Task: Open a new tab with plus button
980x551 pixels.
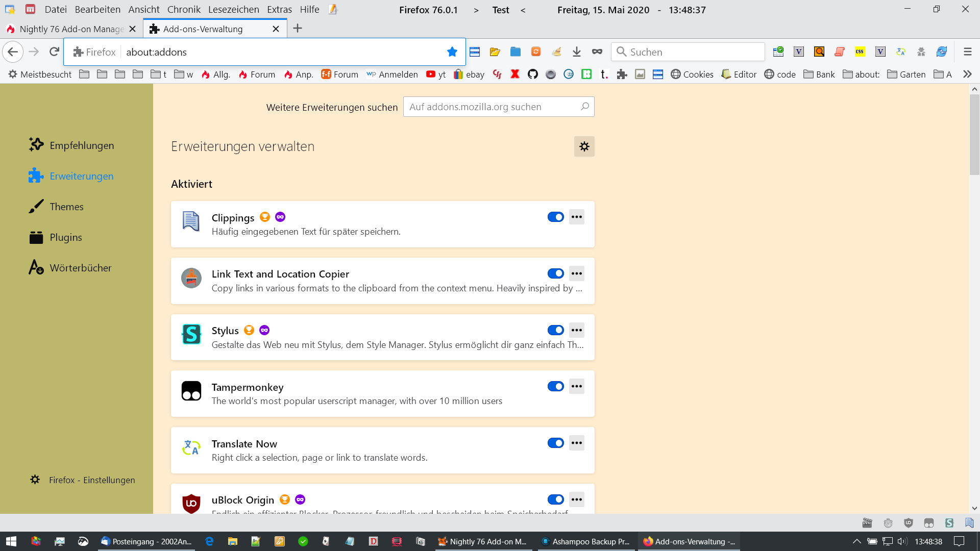Action: pos(298,29)
